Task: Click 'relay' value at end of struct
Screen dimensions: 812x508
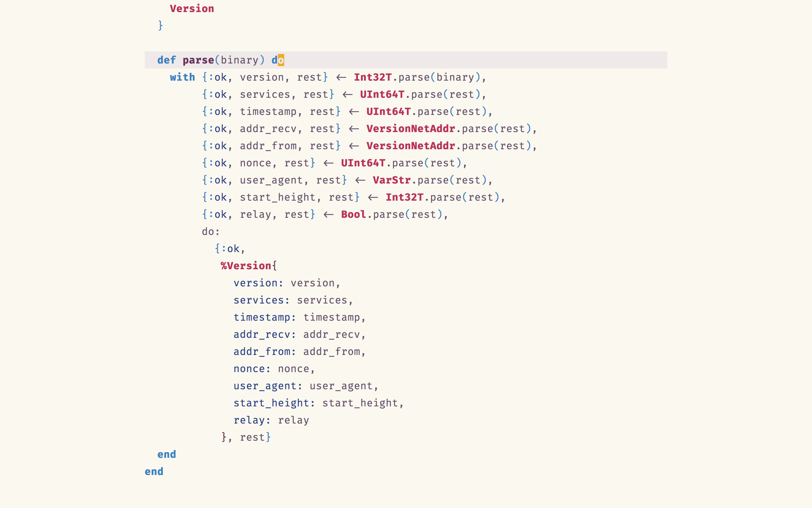Action: coord(293,420)
